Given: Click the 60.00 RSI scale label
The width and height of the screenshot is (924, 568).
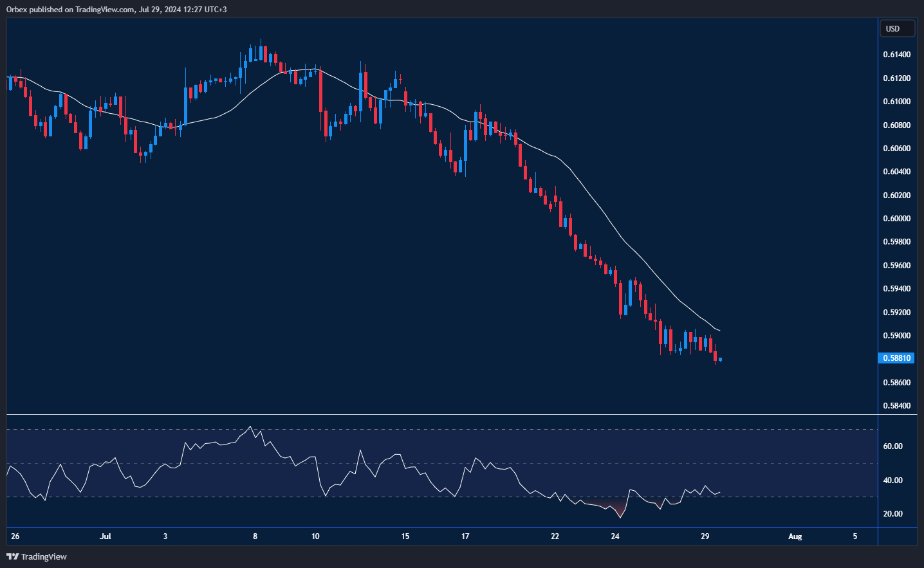Looking at the screenshot, I should click(x=892, y=446).
